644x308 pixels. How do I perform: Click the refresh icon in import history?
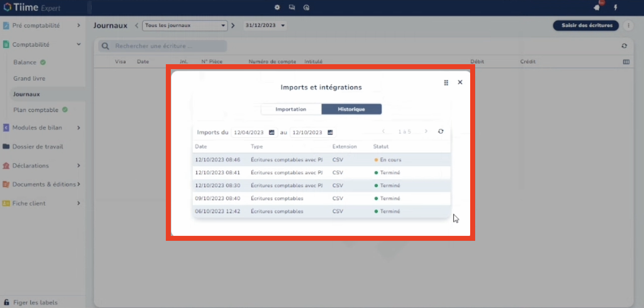[x=441, y=131]
